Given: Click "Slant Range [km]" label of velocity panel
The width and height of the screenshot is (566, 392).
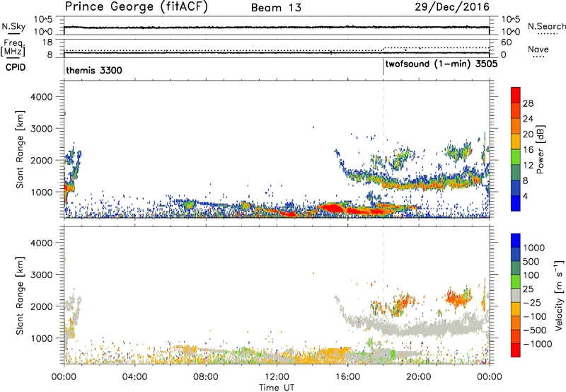Looking at the screenshot, I should click(20, 296).
